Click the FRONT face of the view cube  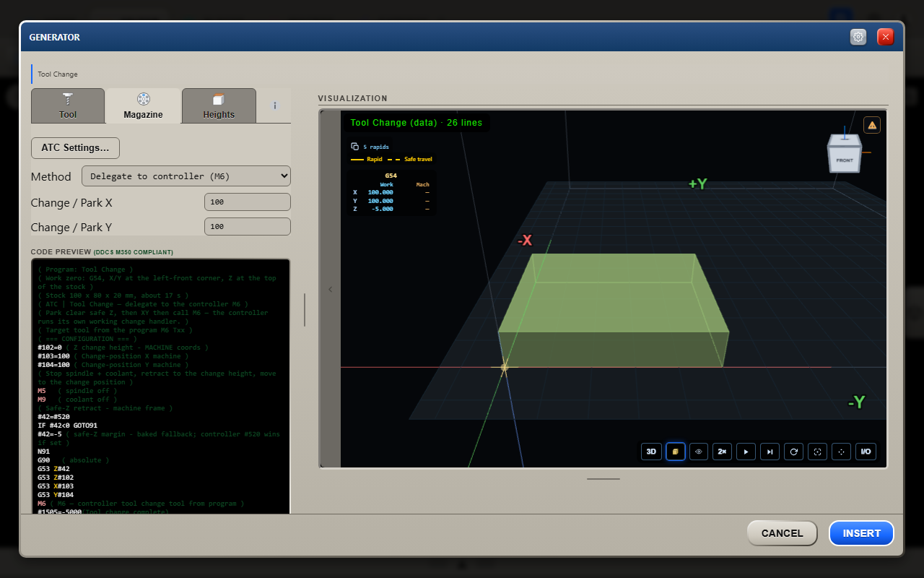[844, 160]
